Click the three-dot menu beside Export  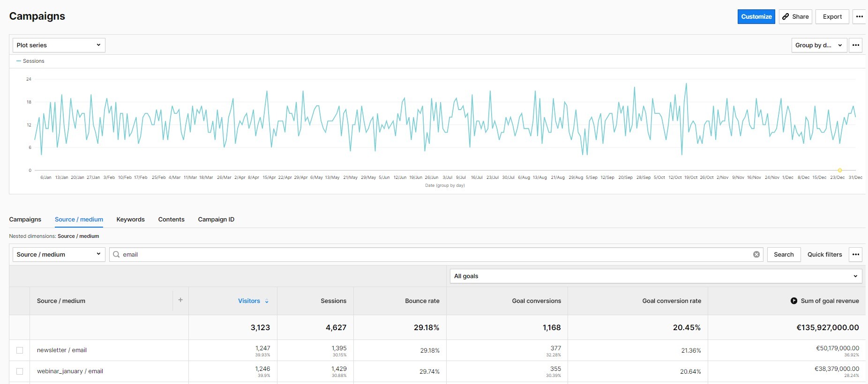coord(859,16)
